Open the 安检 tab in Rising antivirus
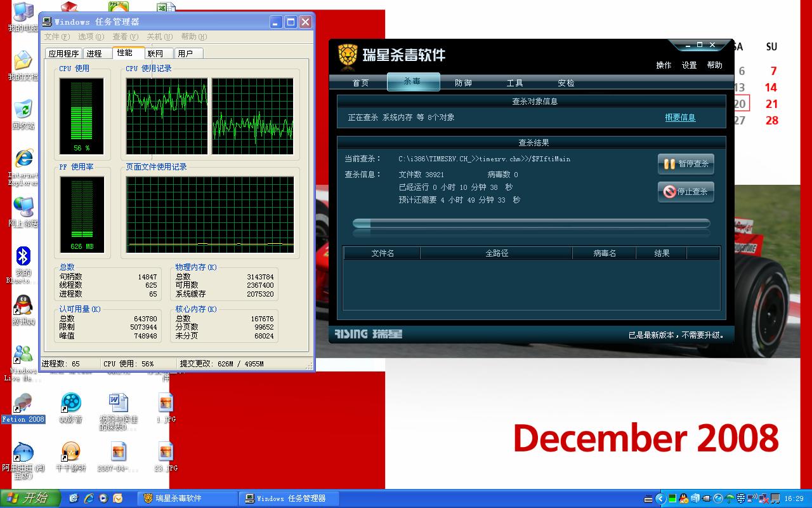 click(x=566, y=83)
